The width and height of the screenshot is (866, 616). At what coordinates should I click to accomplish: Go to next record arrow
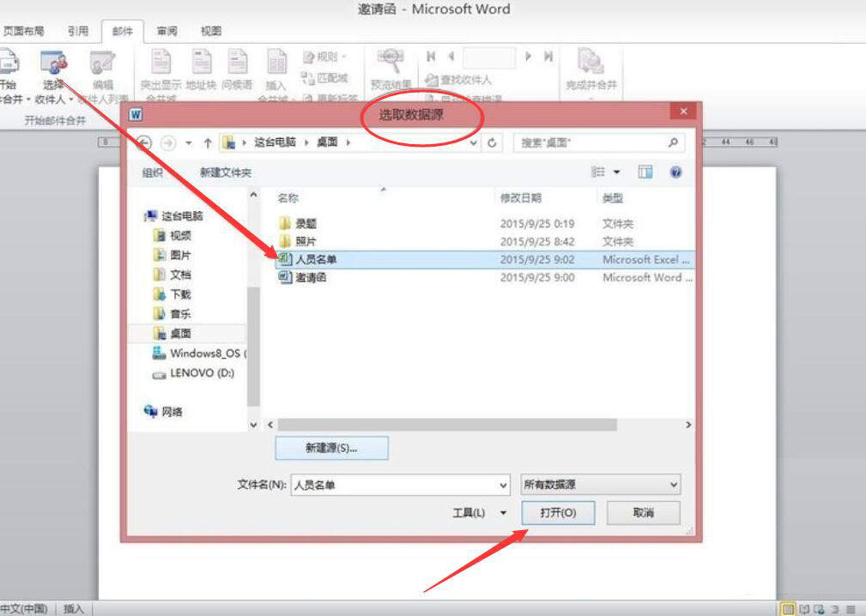pyautogui.click(x=529, y=57)
